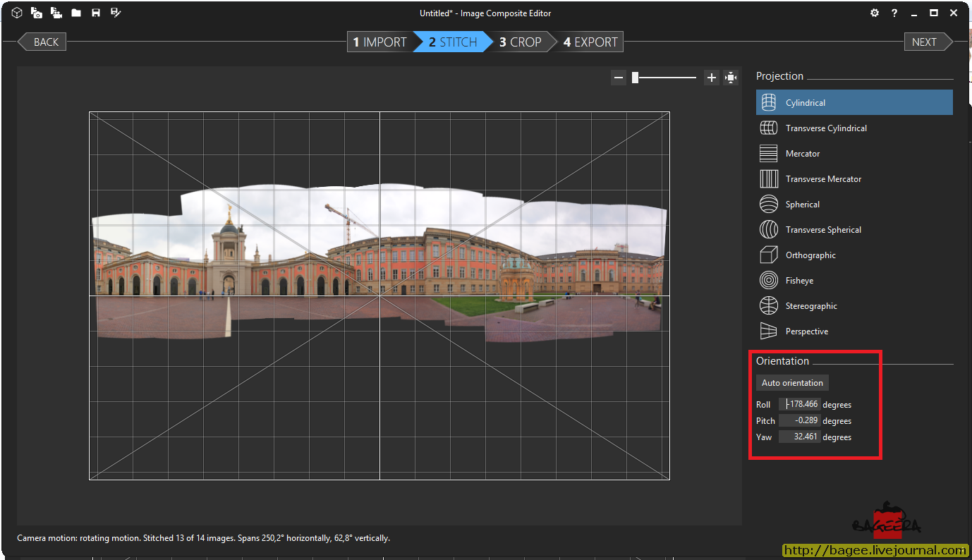Select Orthographic projection label
Viewport: 972px width, 560px height.
[x=810, y=255]
